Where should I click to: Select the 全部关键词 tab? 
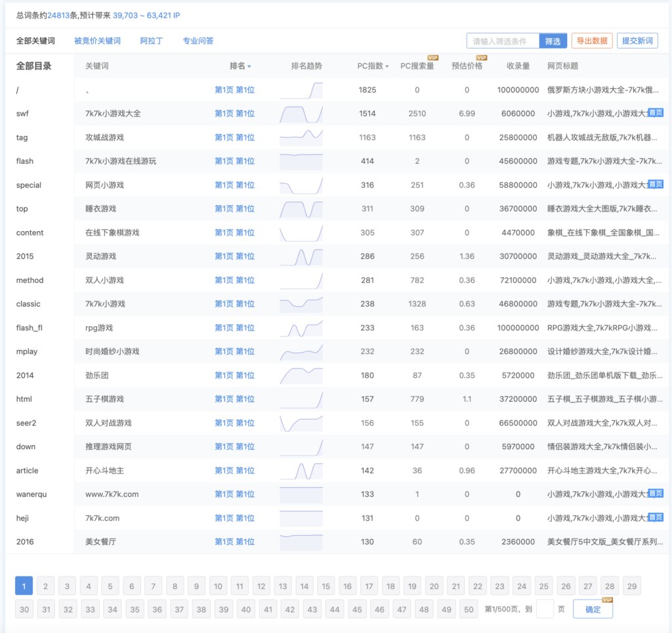tap(35, 41)
